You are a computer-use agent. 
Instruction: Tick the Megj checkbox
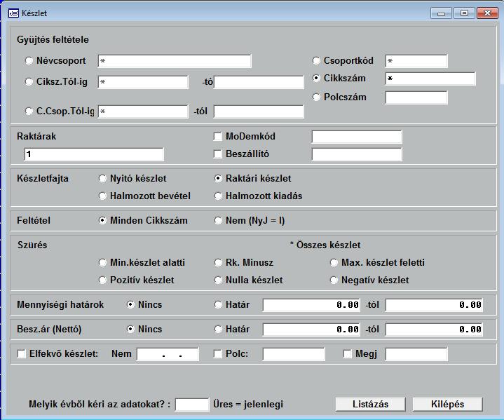(348, 354)
